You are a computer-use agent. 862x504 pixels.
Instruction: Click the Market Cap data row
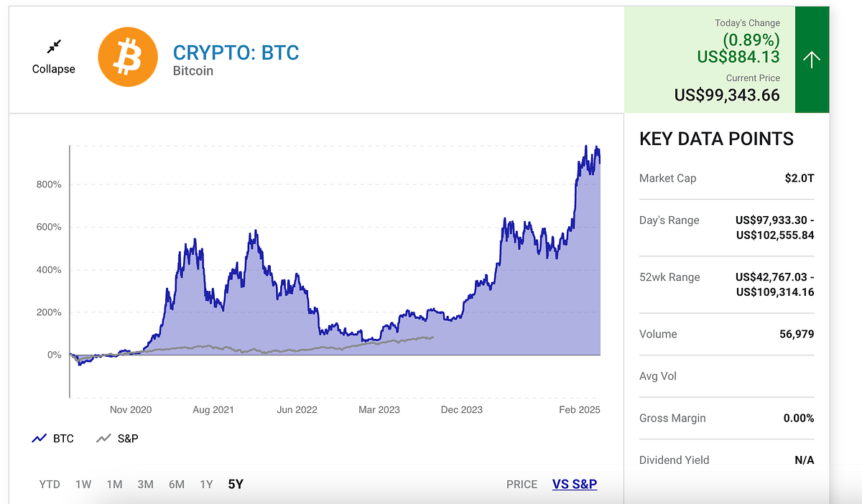pos(726,178)
